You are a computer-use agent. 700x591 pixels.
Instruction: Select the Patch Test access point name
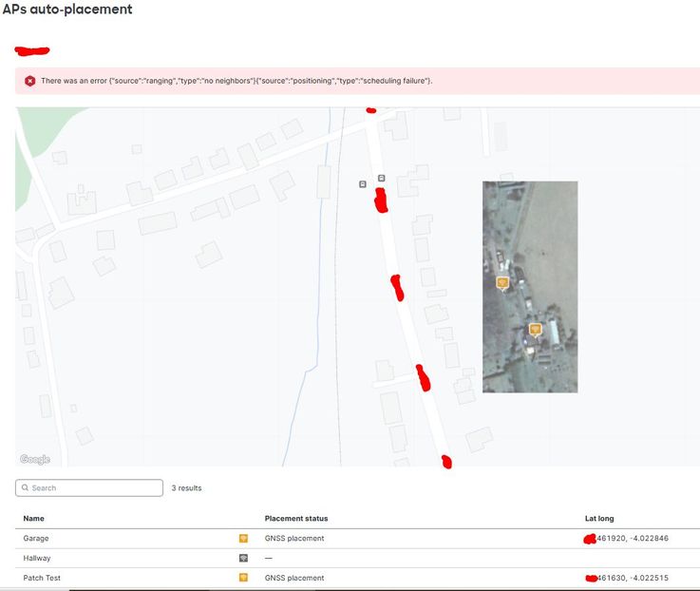click(x=42, y=578)
